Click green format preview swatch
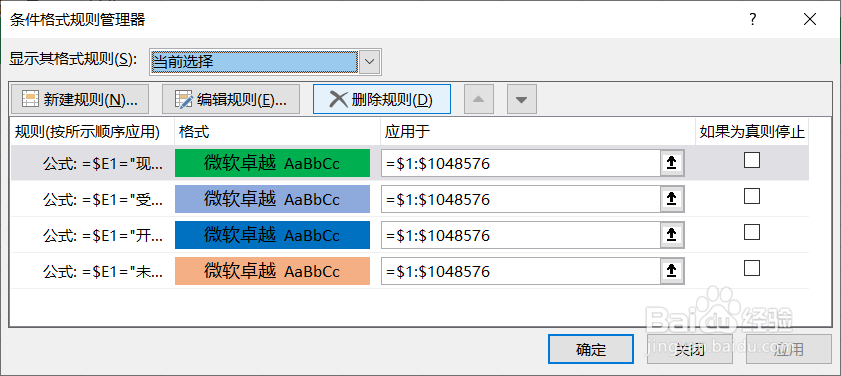Screen dimensions: 841x376 [272, 163]
